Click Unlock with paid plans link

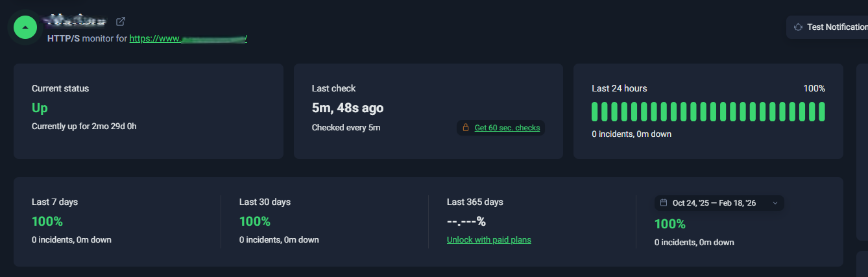pos(488,240)
